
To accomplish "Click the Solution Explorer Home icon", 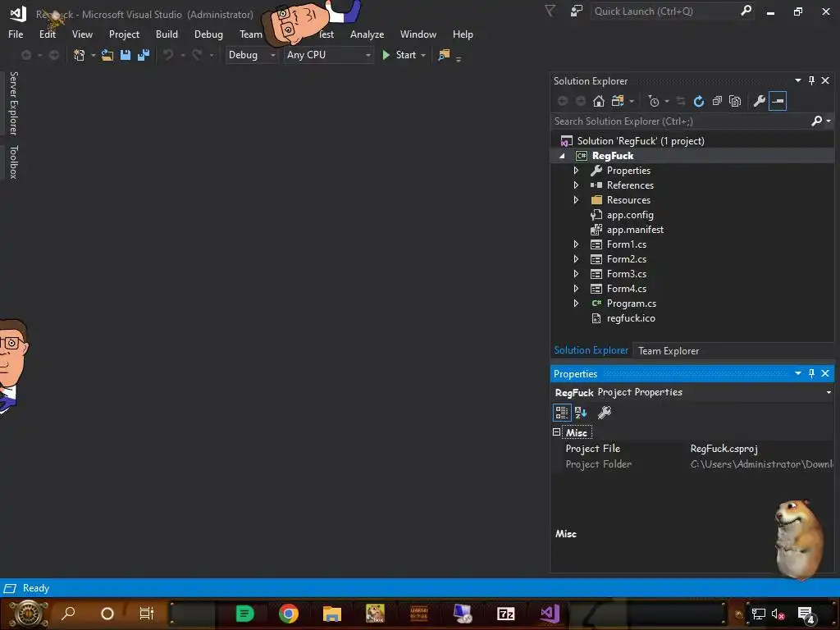I will pyautogui.click(x=598, y=101).
